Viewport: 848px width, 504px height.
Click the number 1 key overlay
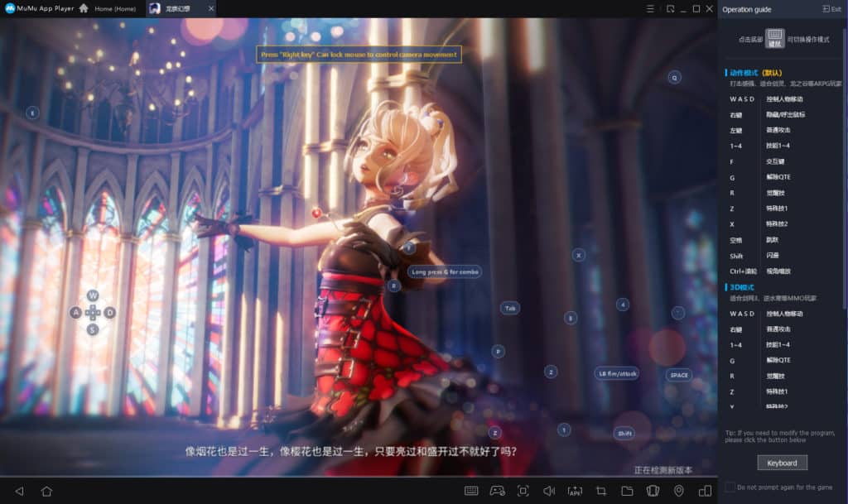[x=563, y=430]
